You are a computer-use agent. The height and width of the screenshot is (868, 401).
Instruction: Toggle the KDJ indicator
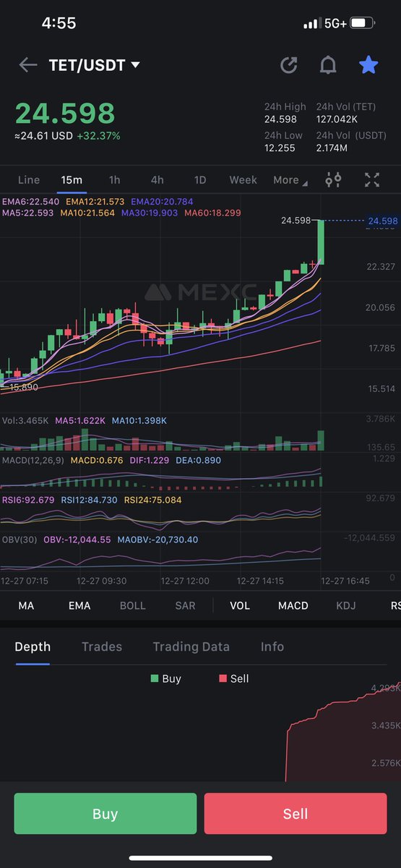coord(346,605)
